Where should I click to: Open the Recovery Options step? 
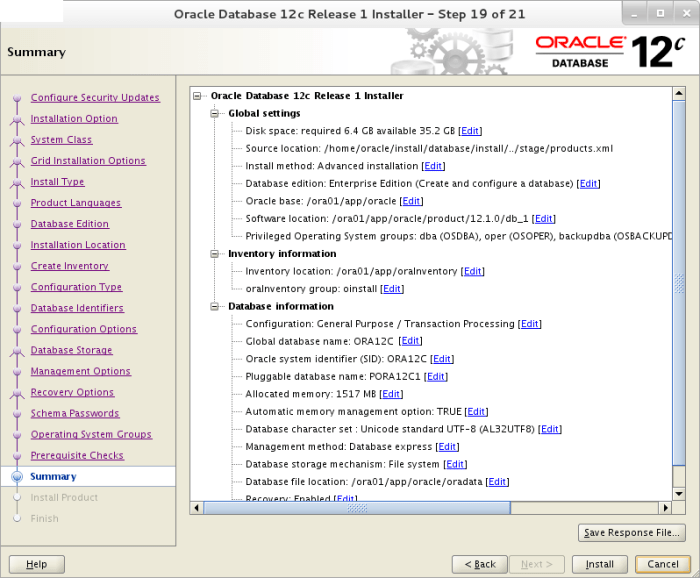point(72,392)
